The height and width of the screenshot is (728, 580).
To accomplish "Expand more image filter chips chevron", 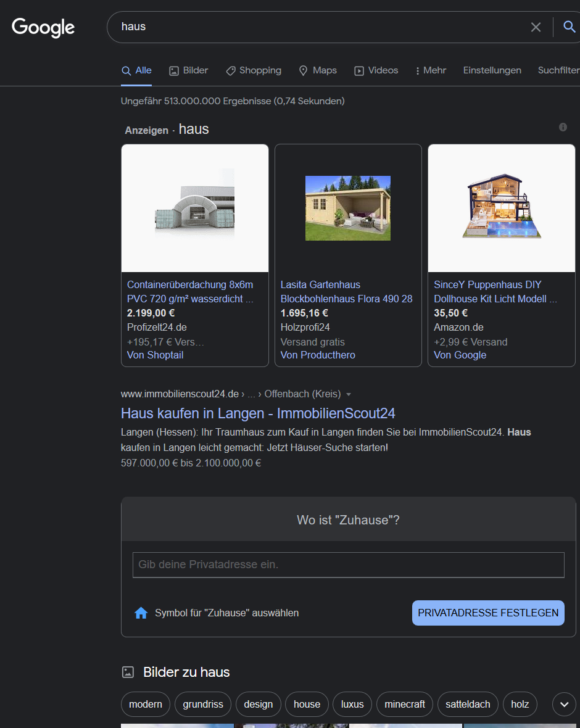I will 564,705.
